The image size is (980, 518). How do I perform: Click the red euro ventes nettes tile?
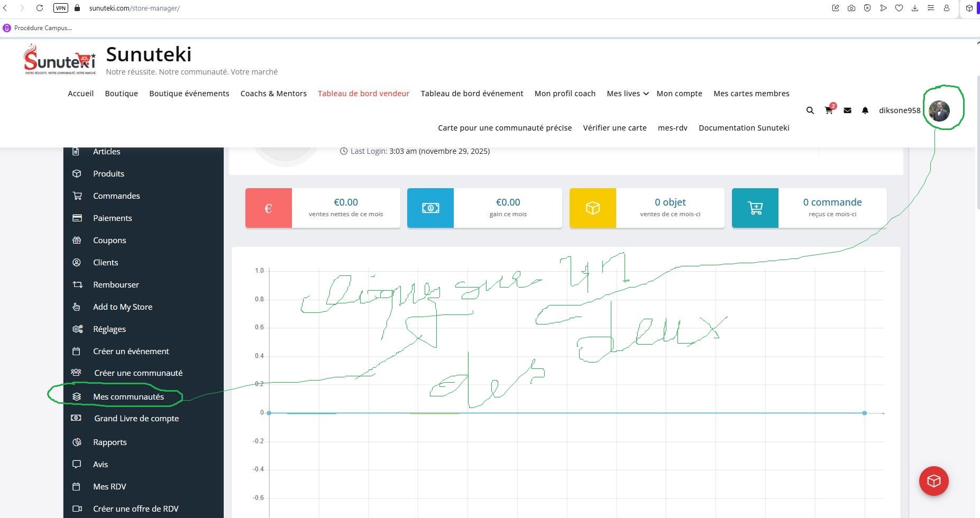[x=269, y=208]
